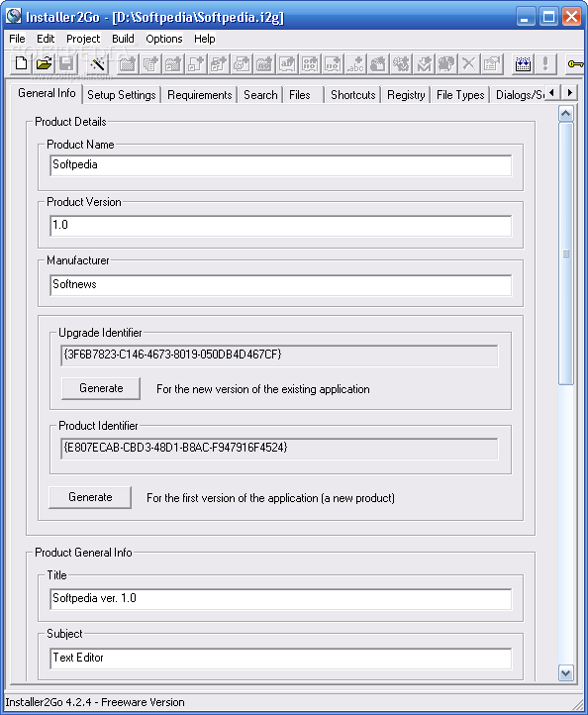This screenshot has width=588, height=715.
Task: Click the add registry key toolbar icon
Action: click(x=264, y=63)
